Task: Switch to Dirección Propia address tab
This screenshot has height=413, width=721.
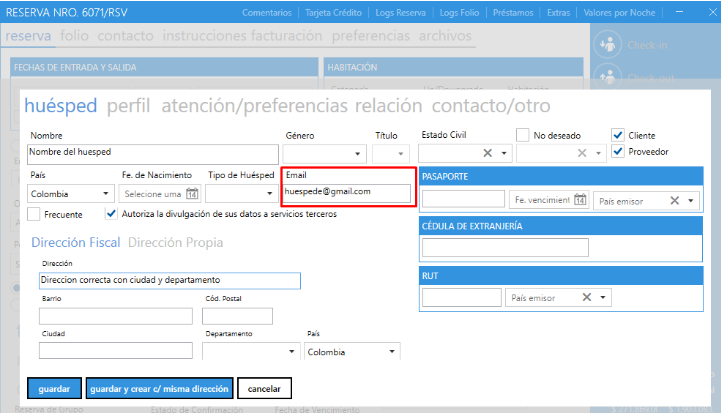Action: [175, 242]
